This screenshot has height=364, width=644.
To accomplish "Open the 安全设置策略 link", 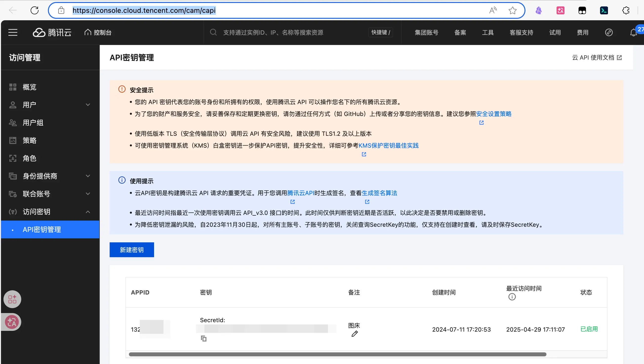I will [x=494, y=114].
